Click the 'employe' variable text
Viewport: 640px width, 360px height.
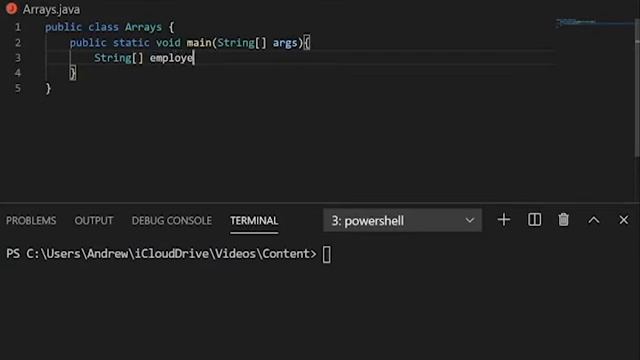[x=171, y=58]
